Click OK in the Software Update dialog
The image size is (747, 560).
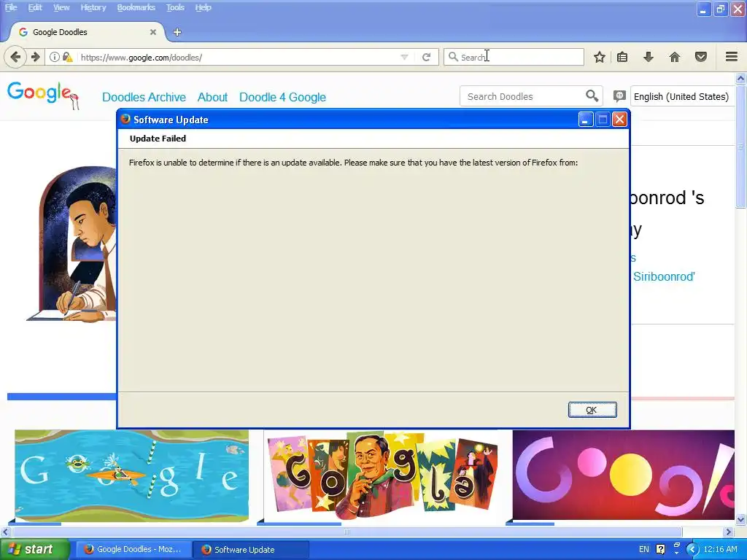592,410
